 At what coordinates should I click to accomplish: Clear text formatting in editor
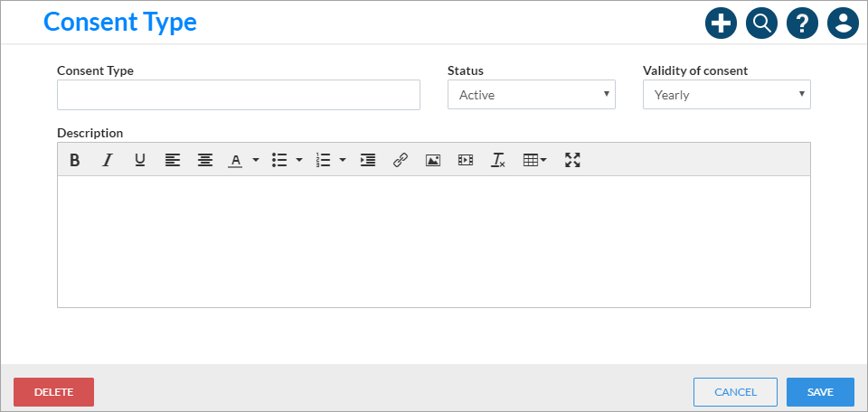(498, 161)
